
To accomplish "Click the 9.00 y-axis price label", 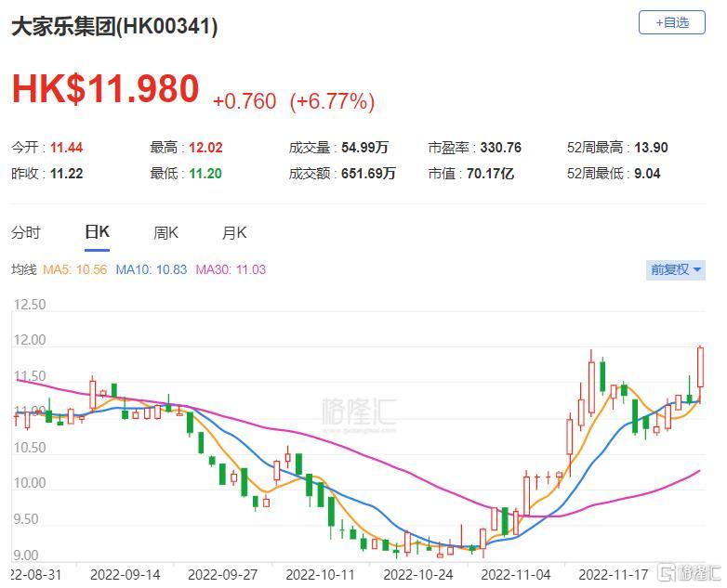I will (x=26, y=555).
